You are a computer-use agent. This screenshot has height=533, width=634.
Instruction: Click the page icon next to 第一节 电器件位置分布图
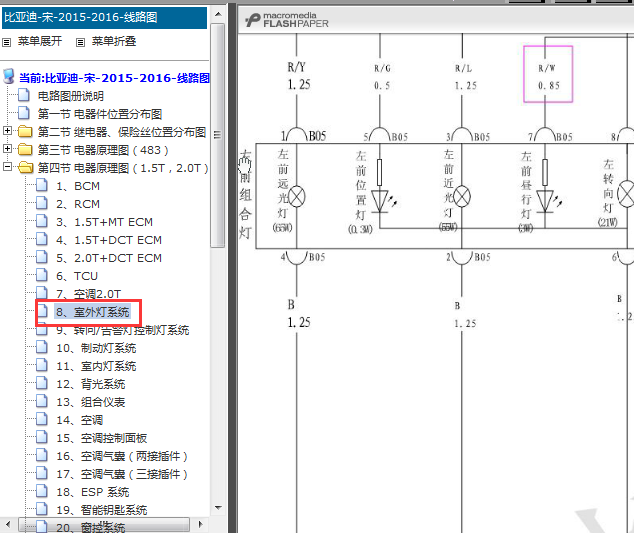(24, 113)
